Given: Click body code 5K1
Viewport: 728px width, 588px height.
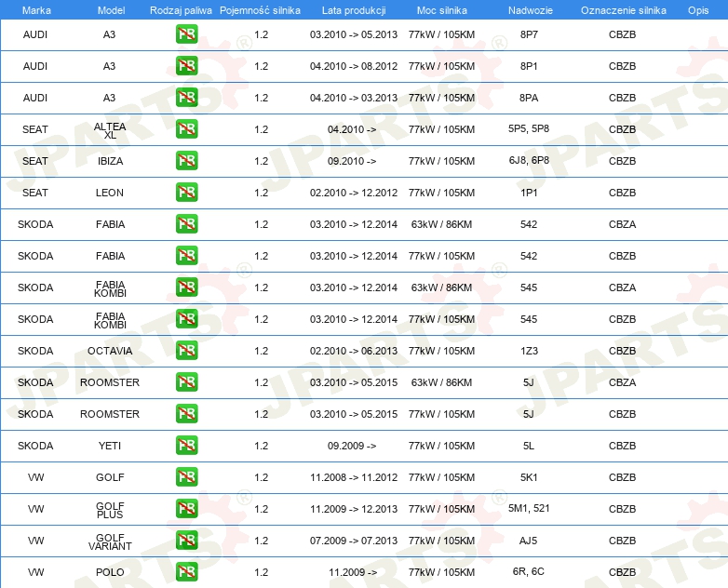Looking at the screenshot, I should (x=529, y=477).
